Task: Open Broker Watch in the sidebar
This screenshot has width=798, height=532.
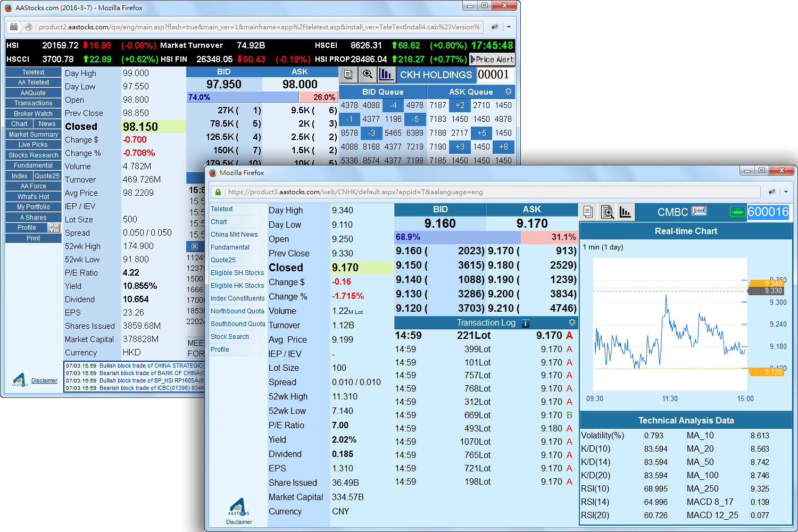Action: [x=34, y=114]
